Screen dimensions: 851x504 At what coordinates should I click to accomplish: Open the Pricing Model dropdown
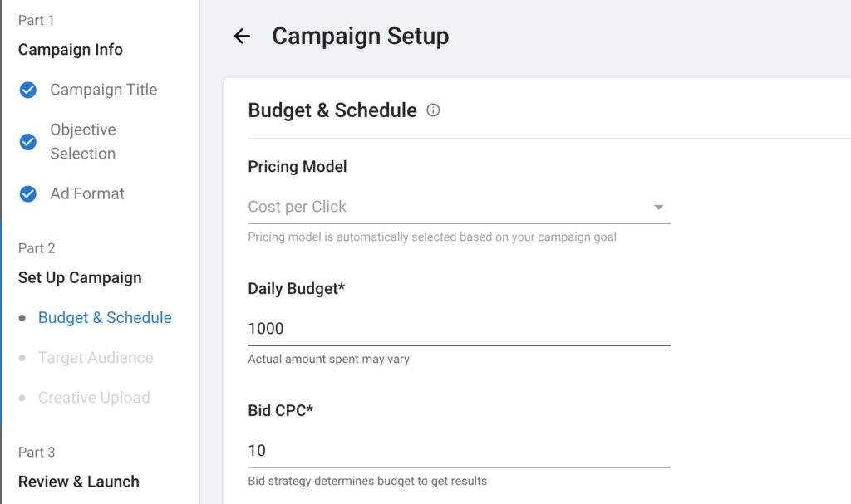pos(457,207)
